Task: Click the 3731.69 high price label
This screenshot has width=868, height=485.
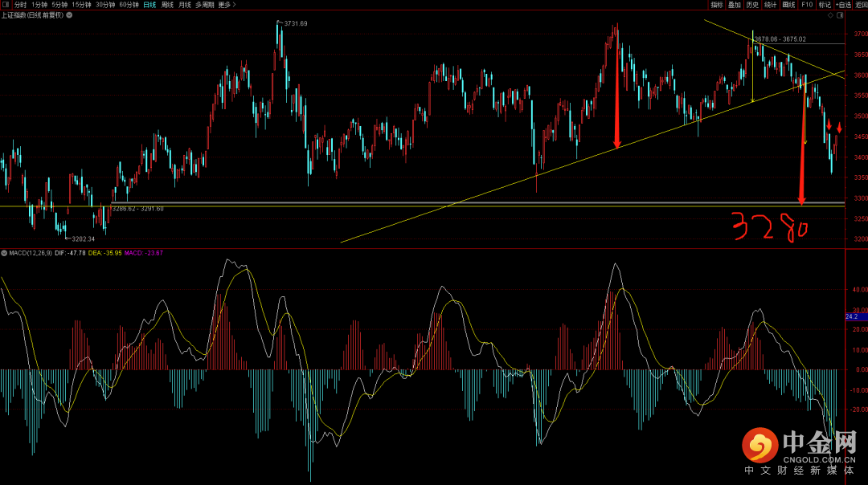Action: (x=295, y=24)
